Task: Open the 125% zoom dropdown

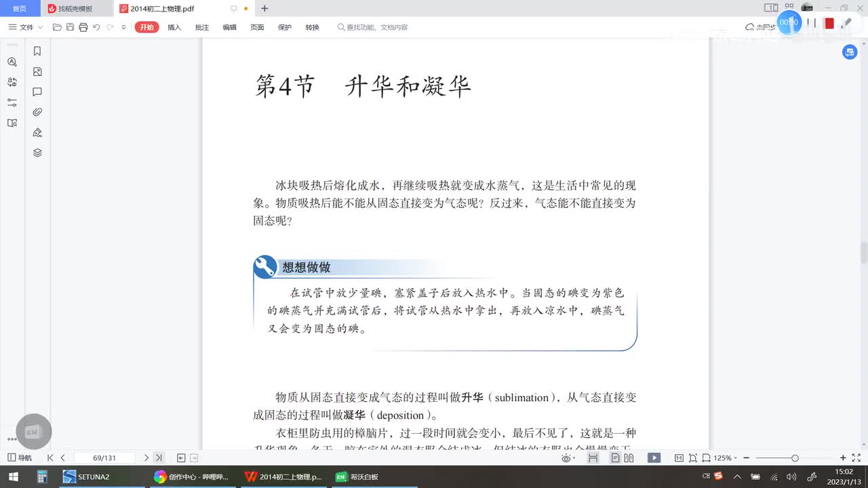Action: (726, 458)
